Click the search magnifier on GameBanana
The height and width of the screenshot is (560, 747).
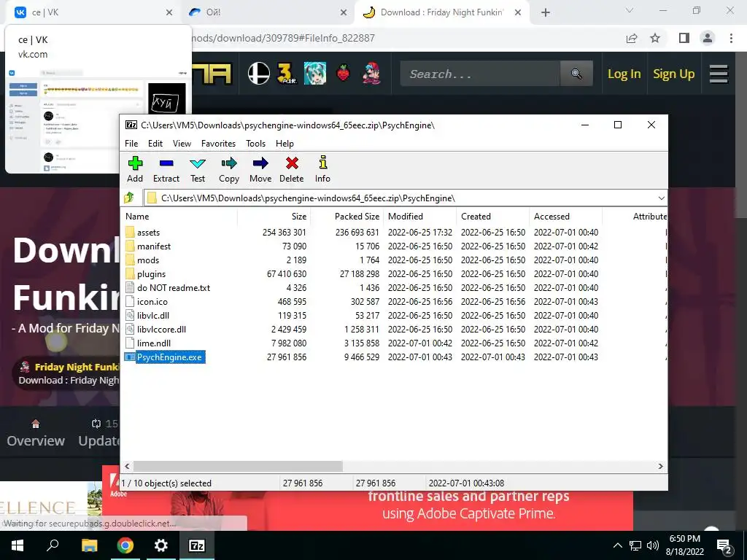(x=576, y=74)
